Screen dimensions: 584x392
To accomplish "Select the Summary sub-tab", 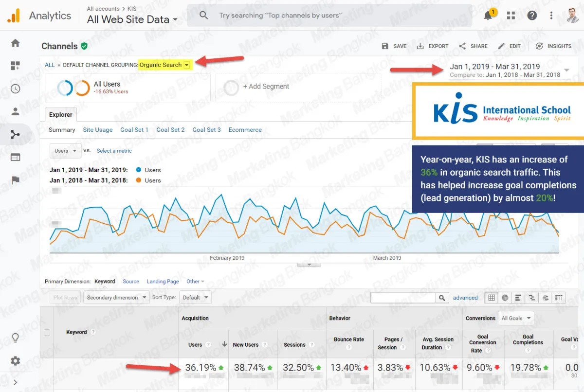I will [62, 130].
